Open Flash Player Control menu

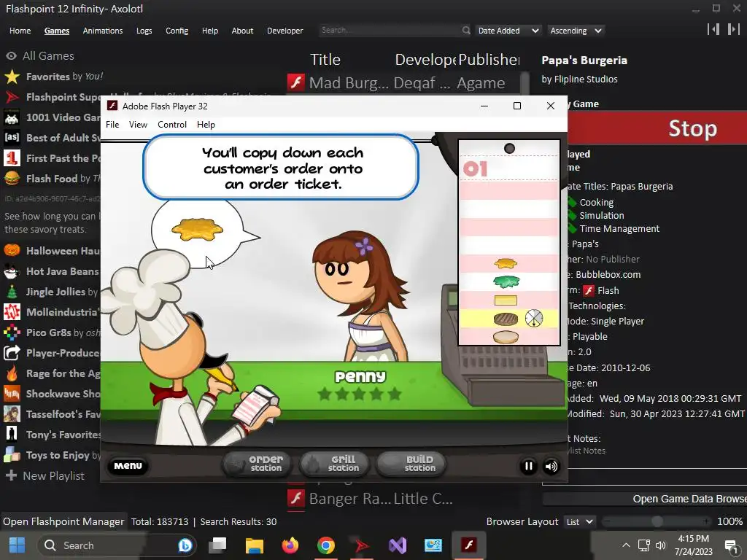point(172,124)
